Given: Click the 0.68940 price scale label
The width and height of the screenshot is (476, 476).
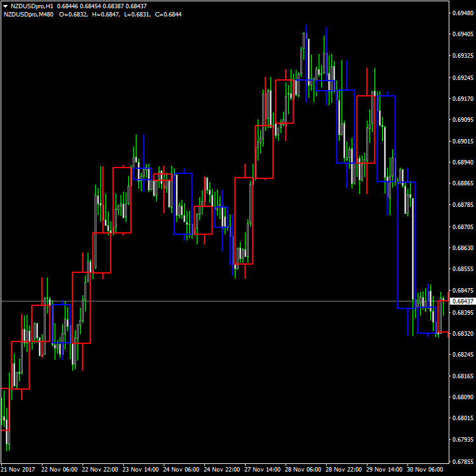Looking at the screenshot, I should [x=463, y=162].
